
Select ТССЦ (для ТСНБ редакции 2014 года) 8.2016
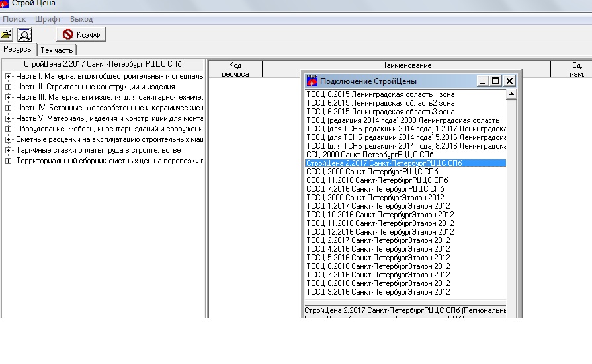[405, 147]
